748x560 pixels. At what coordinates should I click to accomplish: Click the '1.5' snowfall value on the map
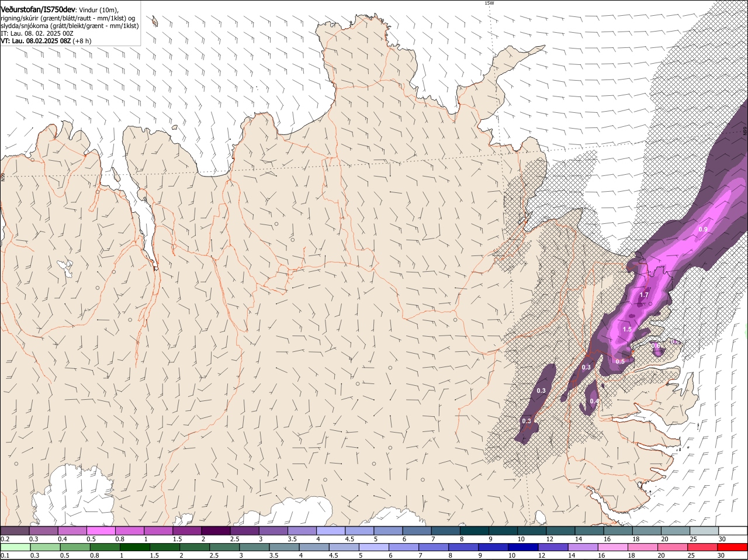627,329
